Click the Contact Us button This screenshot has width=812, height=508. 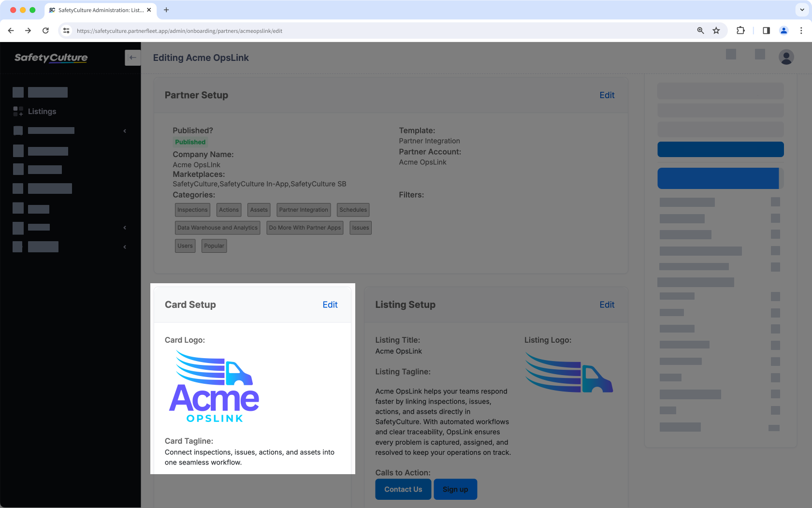(x=403, y=489)
